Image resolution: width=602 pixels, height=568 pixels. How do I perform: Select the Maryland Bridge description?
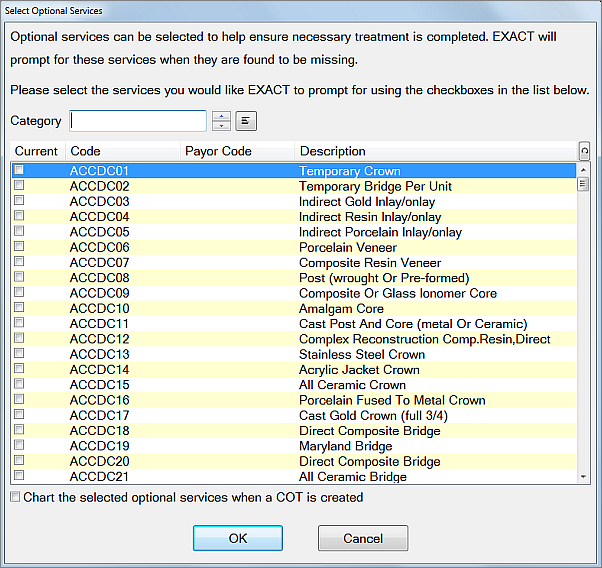[x=346, y=446]
